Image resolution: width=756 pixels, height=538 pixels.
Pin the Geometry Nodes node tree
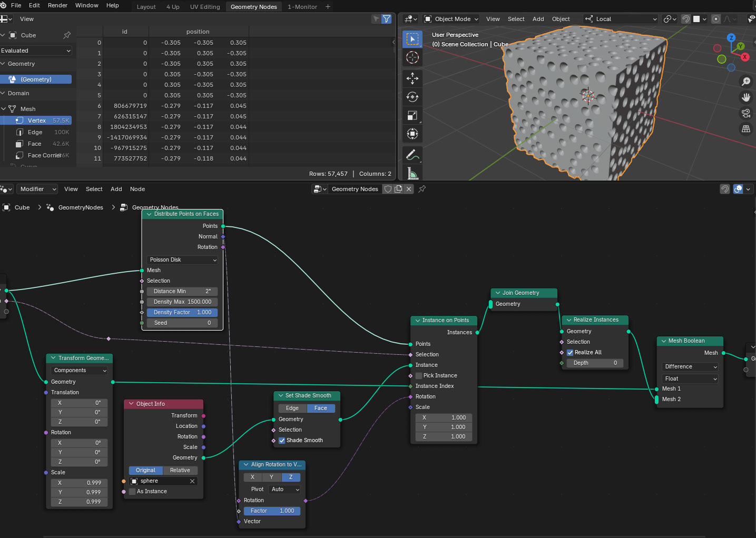(x=422, y=189)
